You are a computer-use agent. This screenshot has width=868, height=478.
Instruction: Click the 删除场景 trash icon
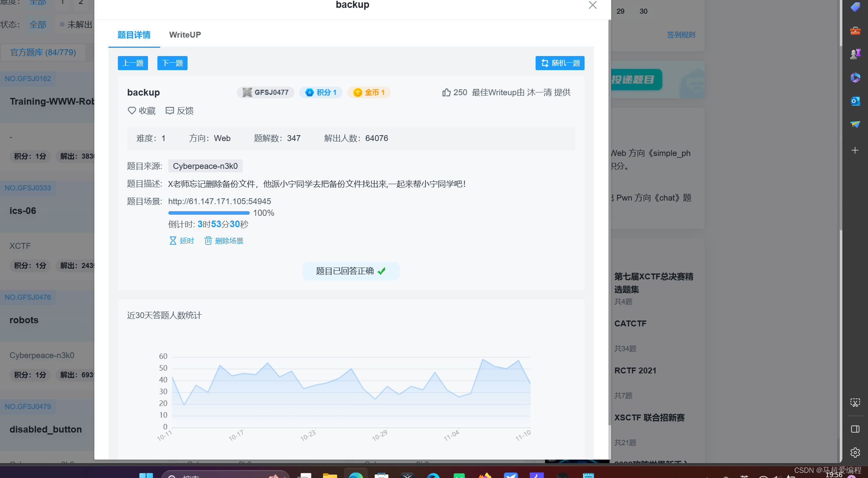[208, 241]
